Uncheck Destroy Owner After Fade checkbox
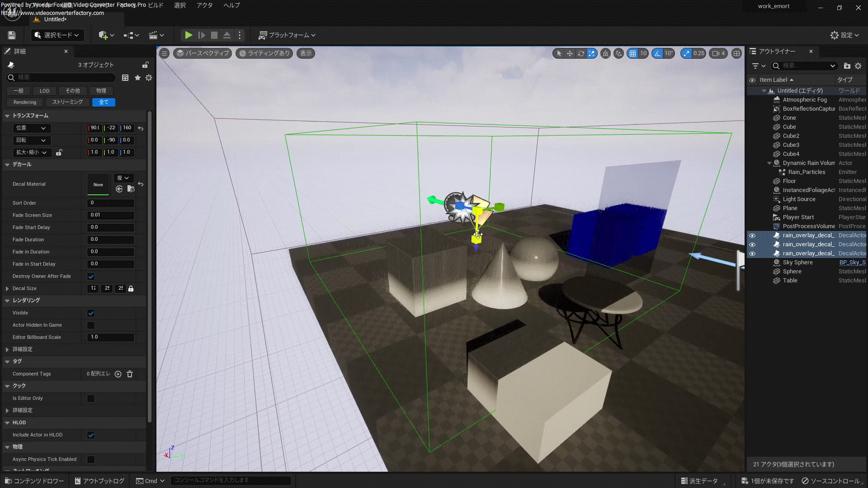Screen dimensions: 868x488 (x=91, y=277)
